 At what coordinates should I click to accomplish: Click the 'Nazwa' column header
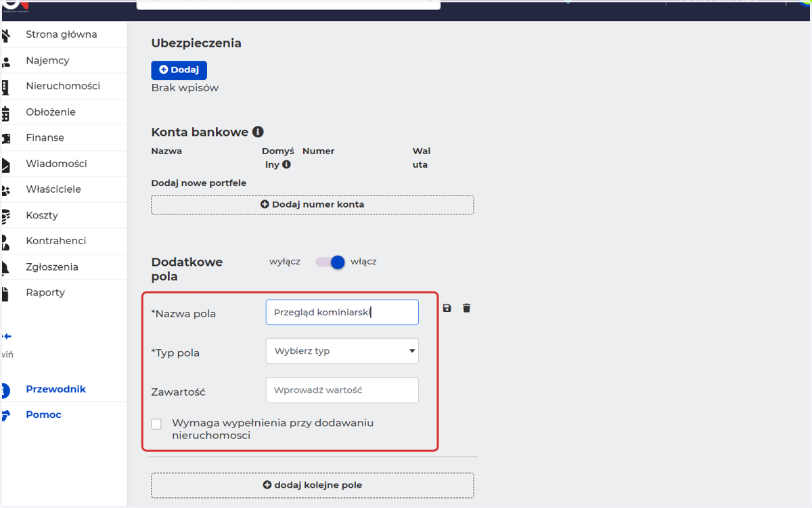(166, 151)
